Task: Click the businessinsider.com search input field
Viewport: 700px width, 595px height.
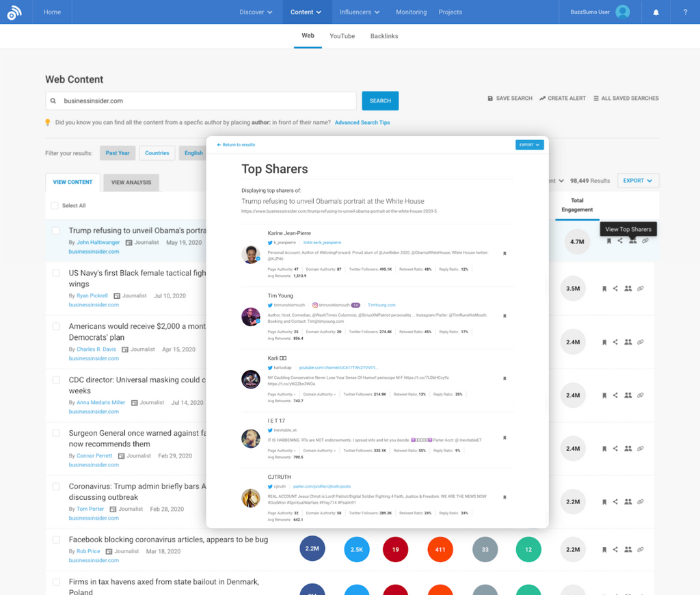Action: tap(205, 101)
